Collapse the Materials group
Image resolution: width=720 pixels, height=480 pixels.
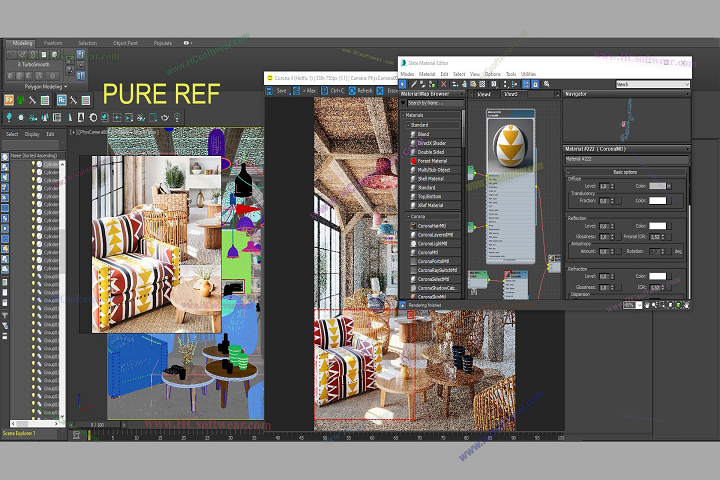(431, 115)
